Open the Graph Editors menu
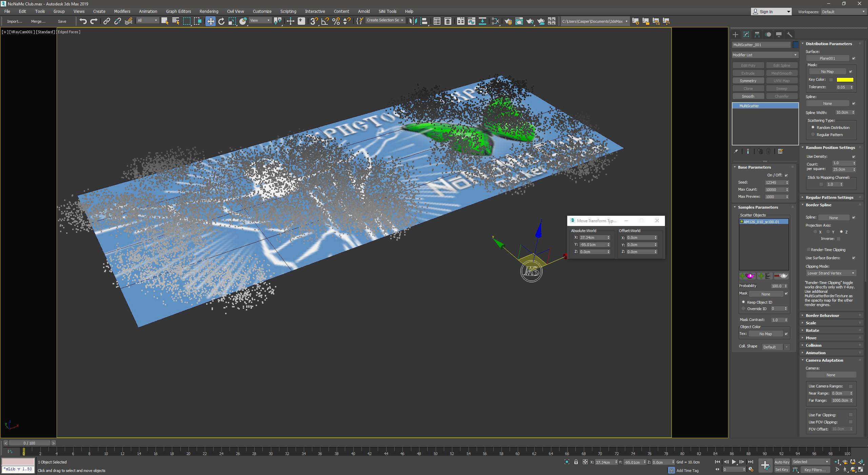The image size is (868, 475). point(178,11)
